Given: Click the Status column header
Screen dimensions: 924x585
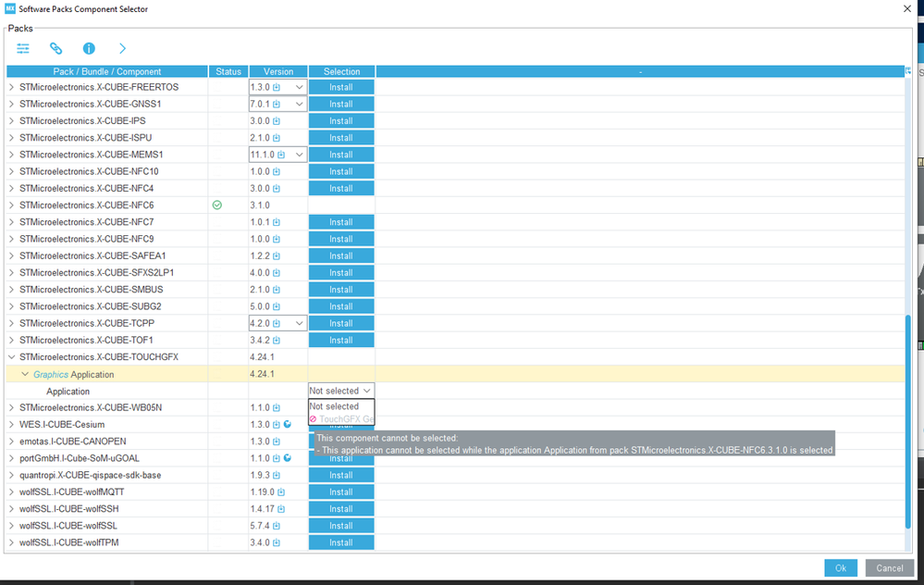Looking at the screenshot, I should click(228, 71).
